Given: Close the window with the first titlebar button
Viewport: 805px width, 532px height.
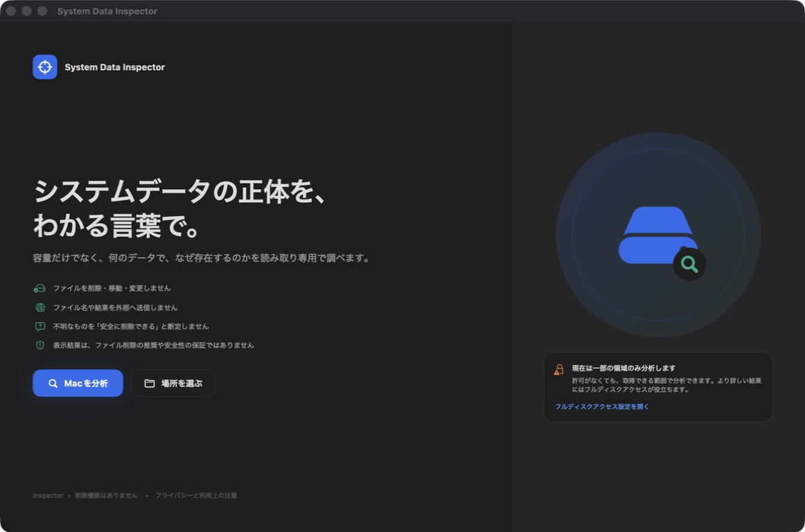Looking at the screenshot, I should pos(11,11).
